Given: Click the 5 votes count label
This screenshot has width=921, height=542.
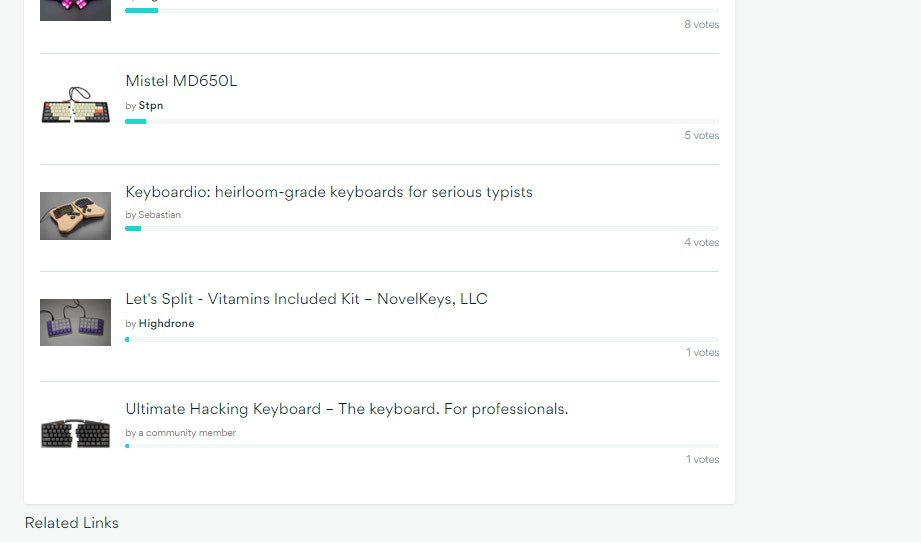Looking at the screenshot, I should (x=701, y=136).
